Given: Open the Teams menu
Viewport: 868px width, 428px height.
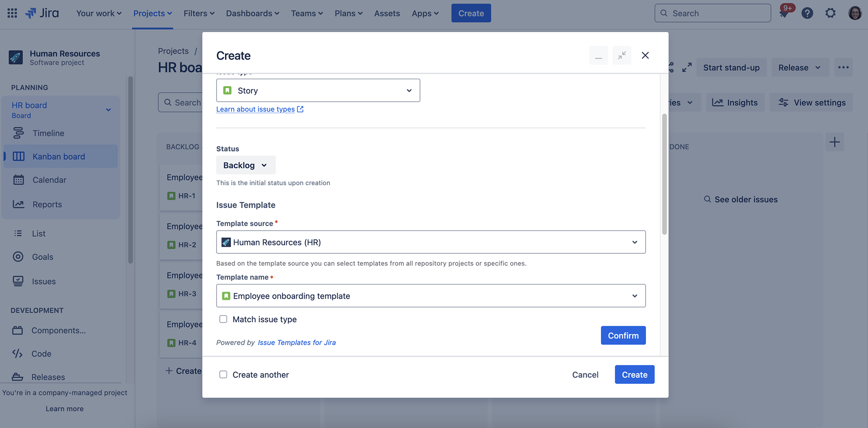Looking at the screenshot, I should coord(307,13).
